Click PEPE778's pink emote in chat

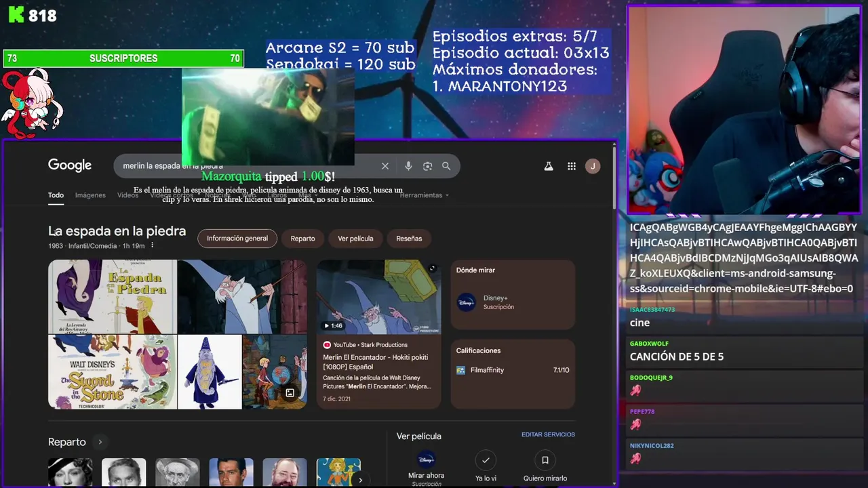pos(635,424)
